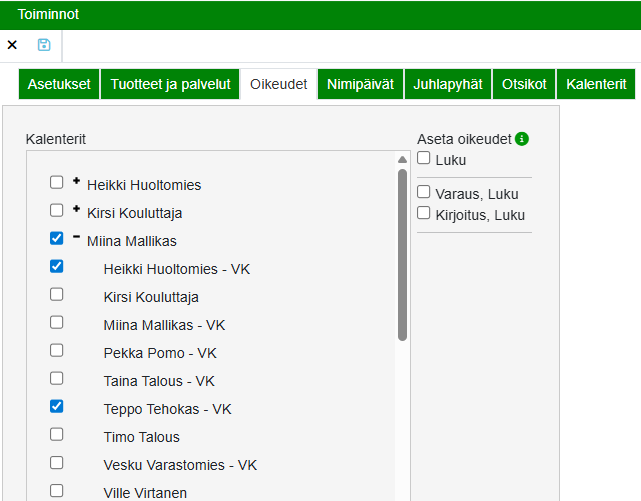The height and width of the screenshot is (501, 641).
Task: Expand the Kirsi Kouluttaja tree node
Action: pyautogui.click(x=76, y=209)
